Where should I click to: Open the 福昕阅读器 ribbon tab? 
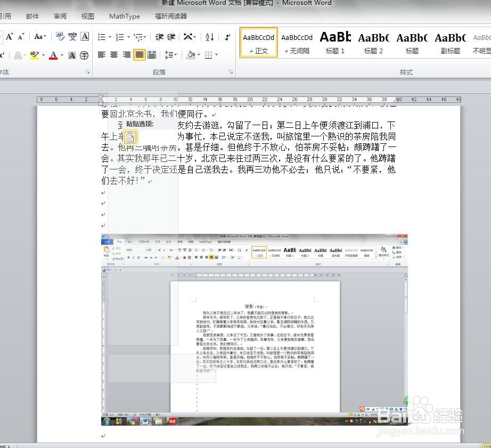pos(171,17)
